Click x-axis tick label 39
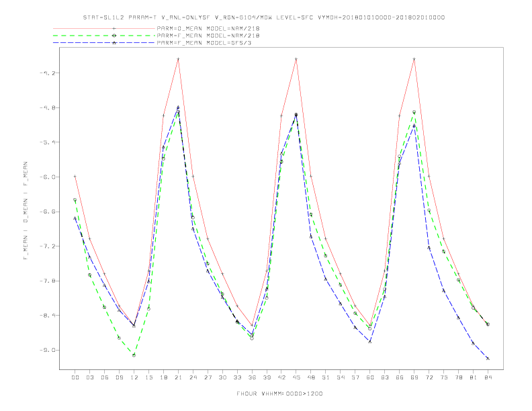This screenshot has height=411, width=532. (267, 377)
